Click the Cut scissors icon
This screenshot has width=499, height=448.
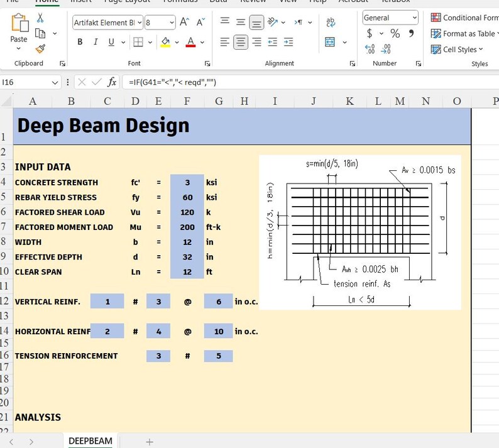tap(40, 18)
